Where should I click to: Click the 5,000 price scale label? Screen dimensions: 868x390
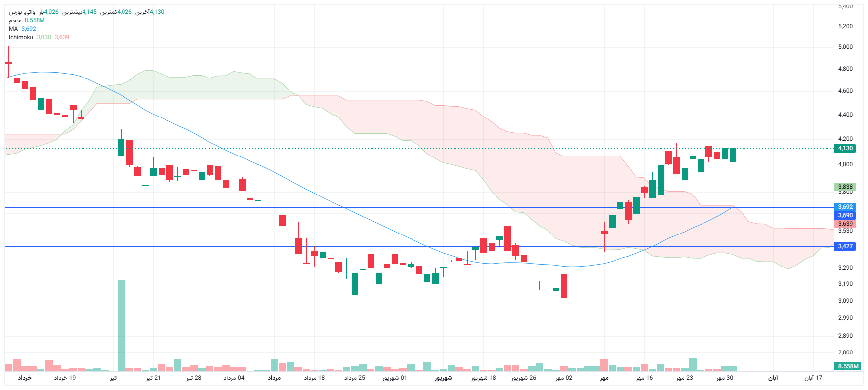click(x=845, y=47)
